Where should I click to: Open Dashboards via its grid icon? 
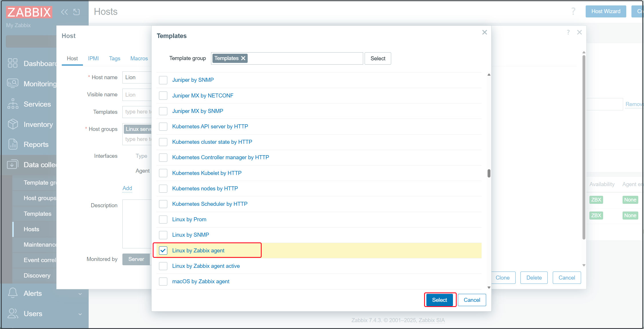(13, 63)
